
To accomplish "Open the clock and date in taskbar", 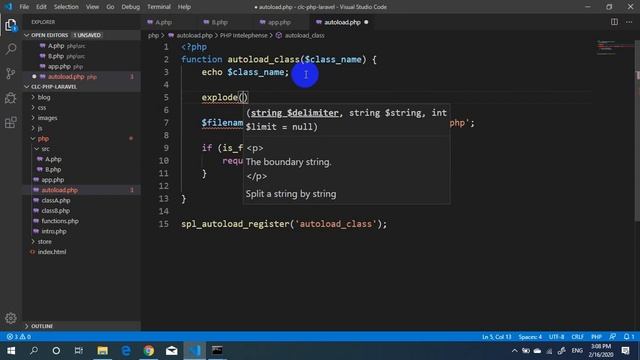I will (601, 351).
